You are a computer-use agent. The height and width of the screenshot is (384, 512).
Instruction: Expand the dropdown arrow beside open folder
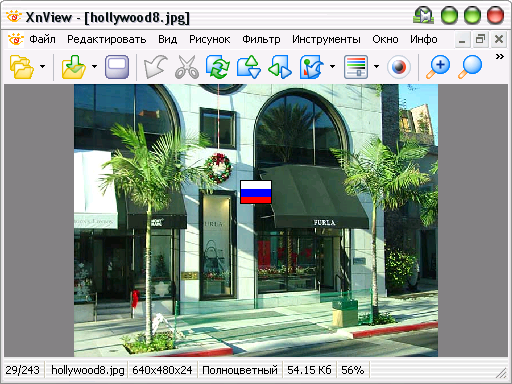(42, 66)
